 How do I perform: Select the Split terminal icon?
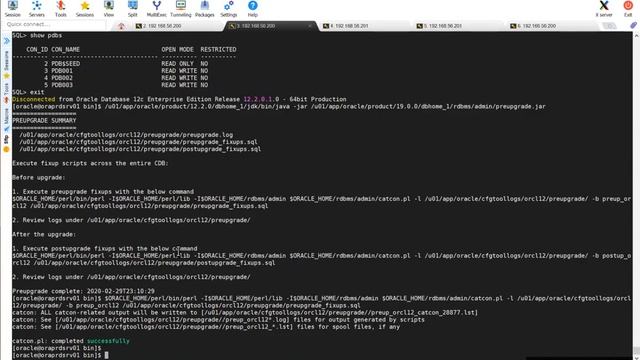click(x=133, y=9)
